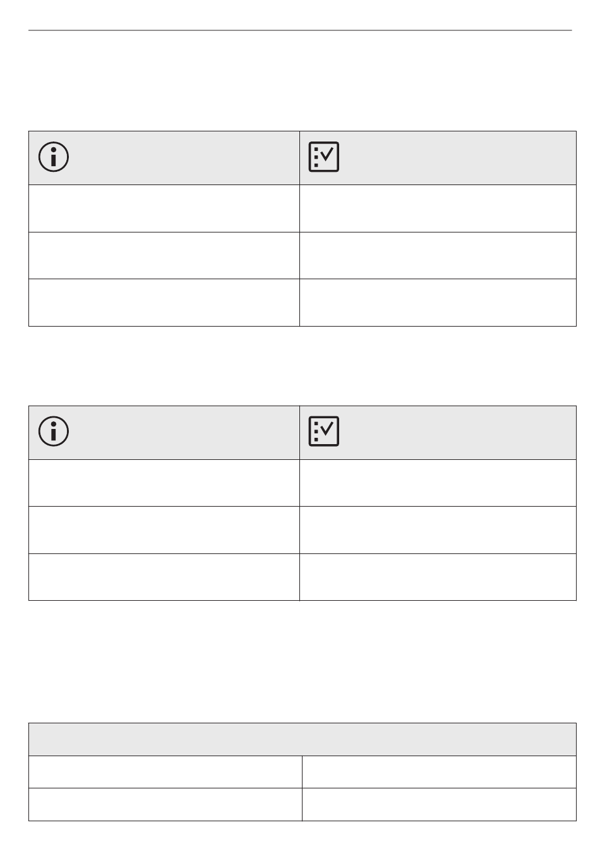This screenshot has height=868, width=600.
Task: Select third table's lower left empty cell
Action: coord(165,804)
